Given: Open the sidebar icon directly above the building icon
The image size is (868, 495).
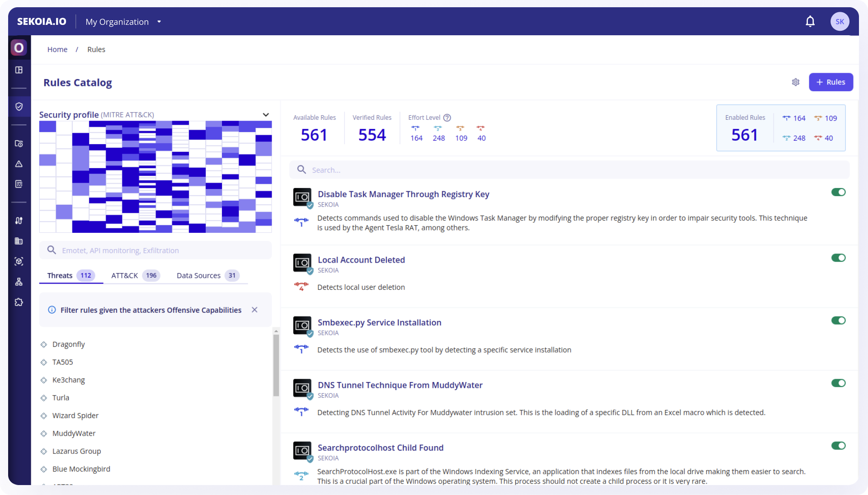Looking at the screenshot, I should click(x=19, y=221).
